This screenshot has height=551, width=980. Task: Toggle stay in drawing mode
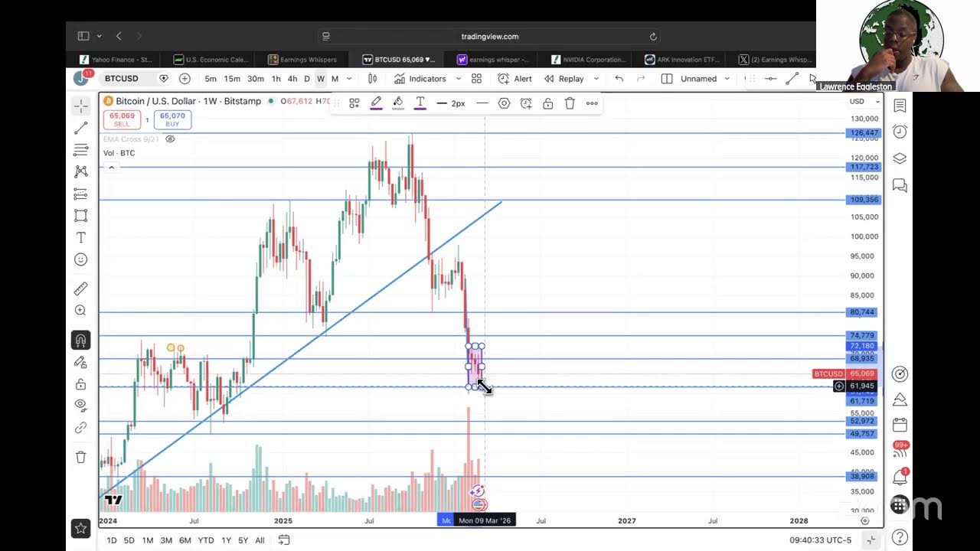80,362
